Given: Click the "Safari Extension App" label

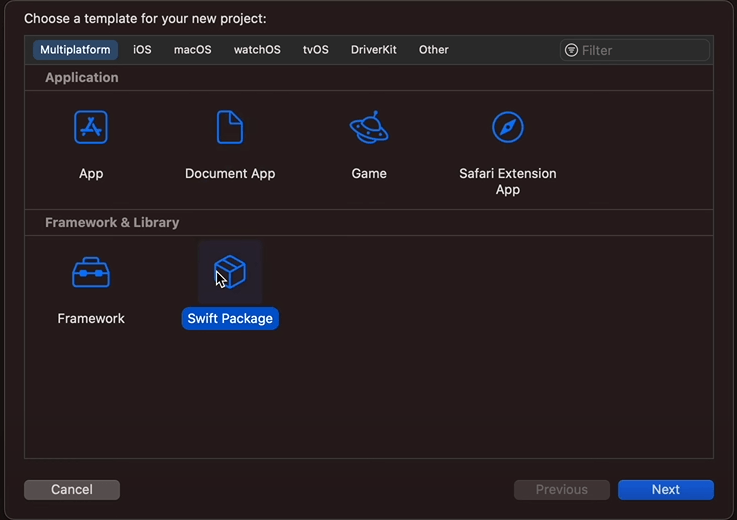Looking at the screenshot, I should coord(508,181).
